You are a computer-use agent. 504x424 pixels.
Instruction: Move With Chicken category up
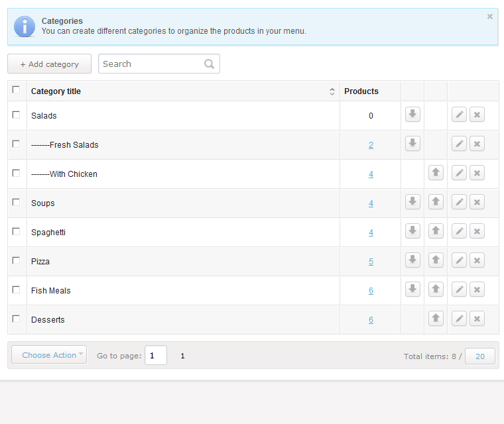[x=436, y=173]
